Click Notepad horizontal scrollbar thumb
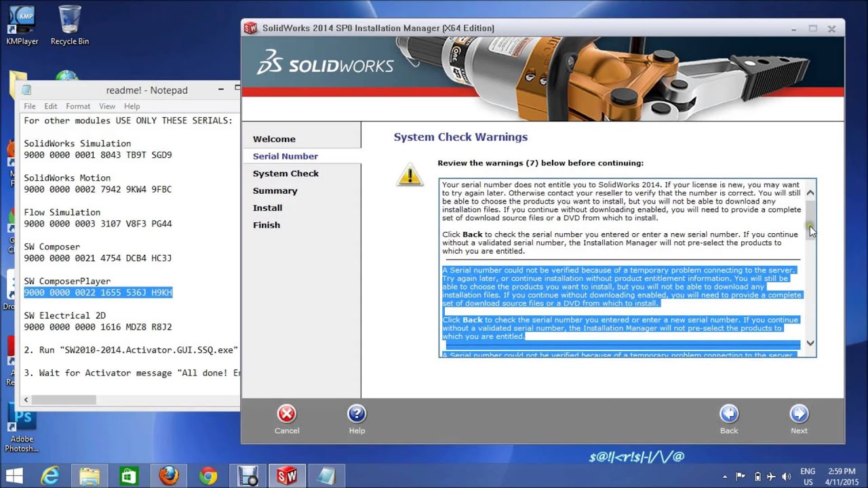Screen dimensions: 868x488 [x=64, y=400]
